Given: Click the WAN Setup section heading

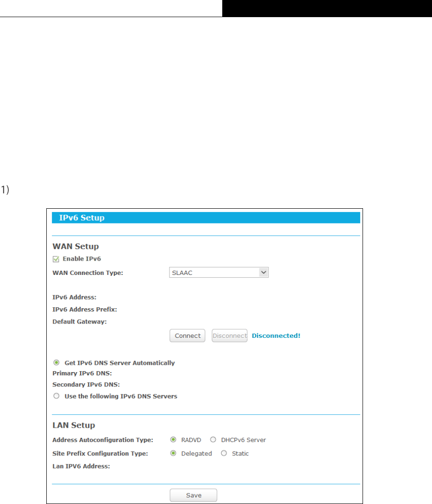Looking at the screenshot, I should coord(75,246).
